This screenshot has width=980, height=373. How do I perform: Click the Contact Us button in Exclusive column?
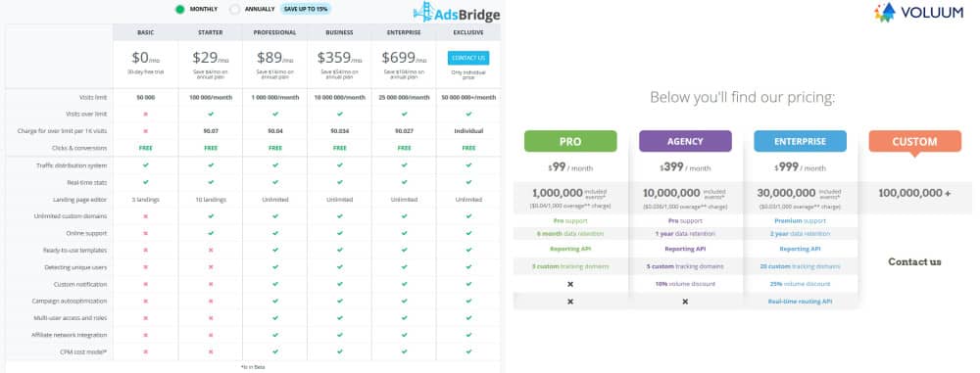[x=468, y=58]
